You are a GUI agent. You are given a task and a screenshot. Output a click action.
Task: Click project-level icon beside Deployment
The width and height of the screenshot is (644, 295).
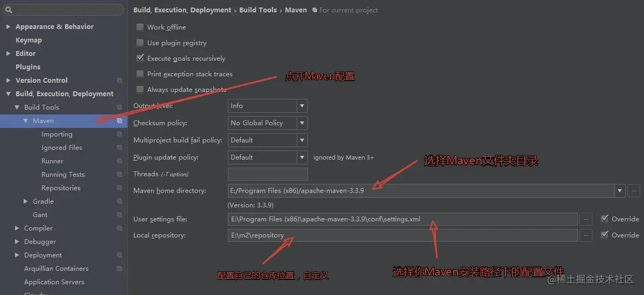coord(119,255)
